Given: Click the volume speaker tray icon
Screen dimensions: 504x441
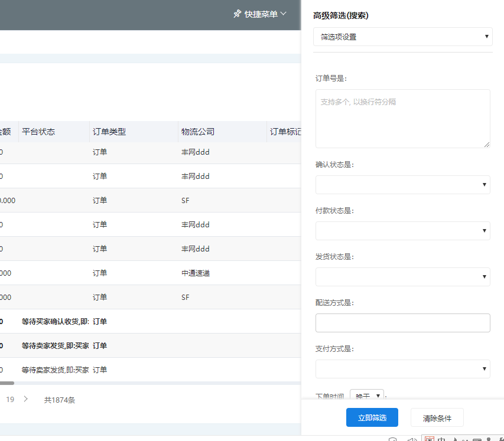Looking at the screenshot, I should pos(412,439).
